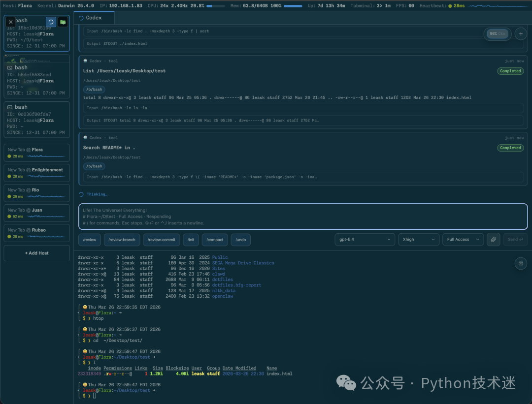The height and width of the screenshot is (404, 532).
Task: Click the Send button
Action: click(x=515, y=240)
